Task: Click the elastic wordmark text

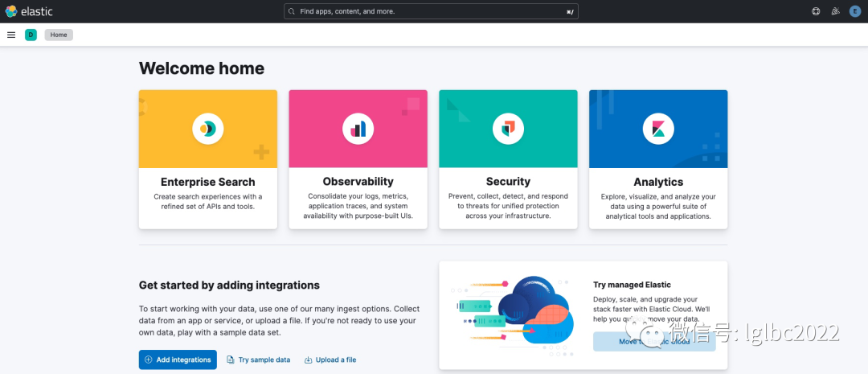Action: point(37,11)
